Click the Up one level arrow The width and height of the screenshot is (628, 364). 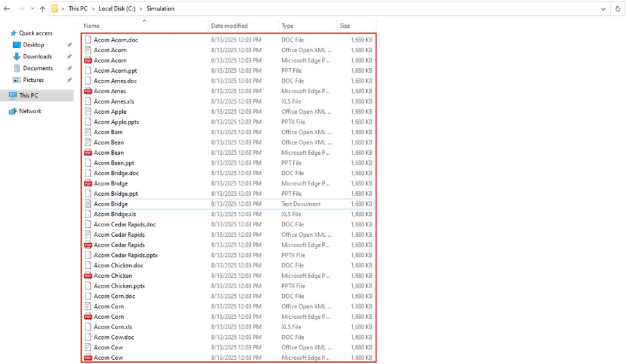(42, 9)
